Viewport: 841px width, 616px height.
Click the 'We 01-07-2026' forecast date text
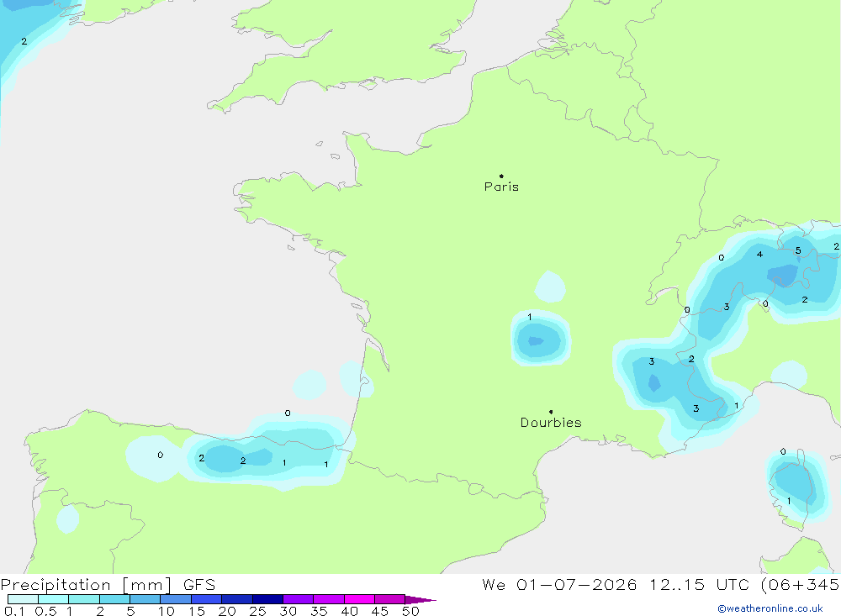tap(559, 584)
